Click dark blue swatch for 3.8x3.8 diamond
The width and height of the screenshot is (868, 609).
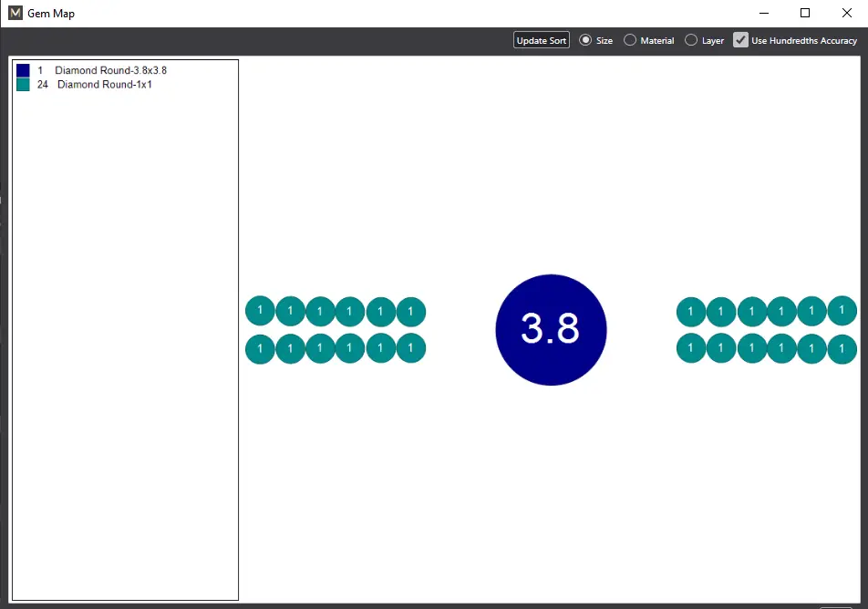point(23,70)
